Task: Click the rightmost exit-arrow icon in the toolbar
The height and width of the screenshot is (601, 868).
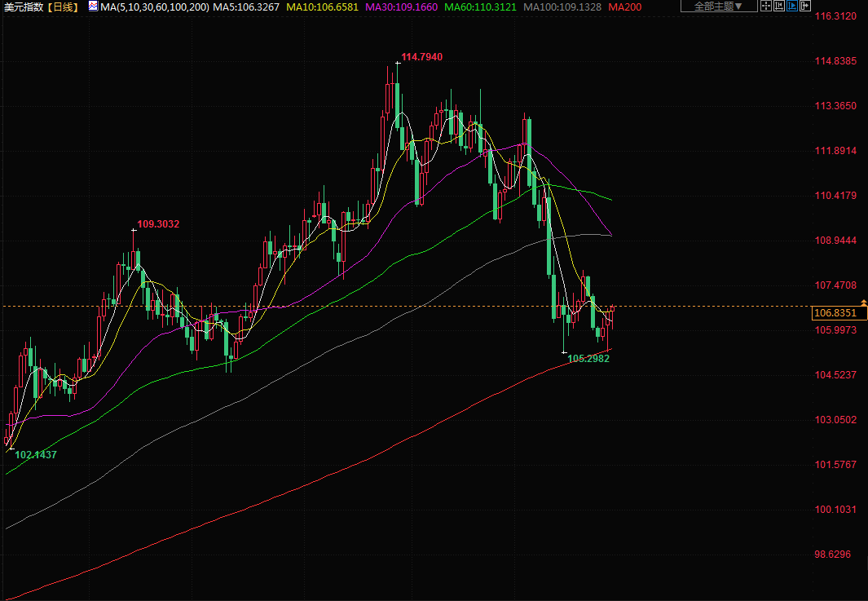Action: (805, 7)
